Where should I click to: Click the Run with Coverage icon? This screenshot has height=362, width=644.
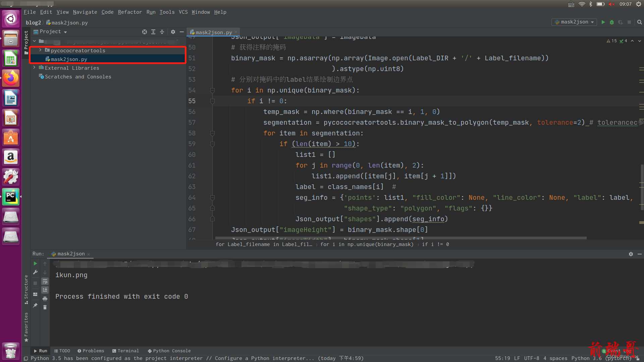(x=621, y=22)
